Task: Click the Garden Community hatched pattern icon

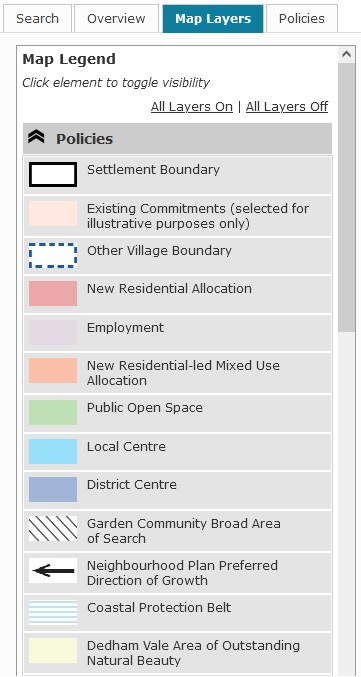Action: pyautogui.click(x=53, y=528)
